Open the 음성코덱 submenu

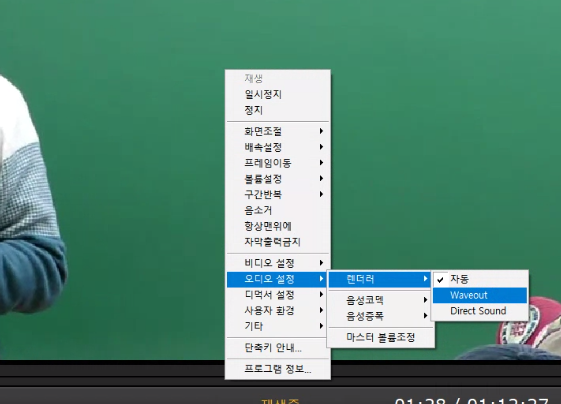[x=380, y=300]
